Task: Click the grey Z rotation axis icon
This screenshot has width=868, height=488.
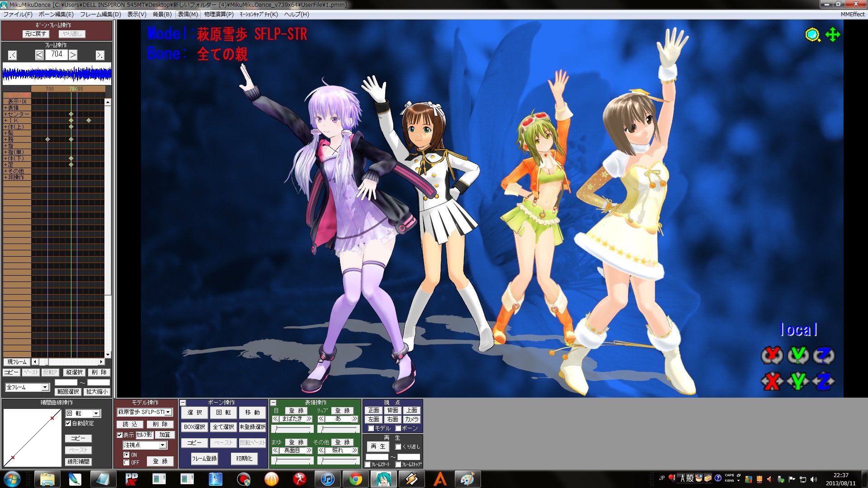Action: [x=824, y=356]
